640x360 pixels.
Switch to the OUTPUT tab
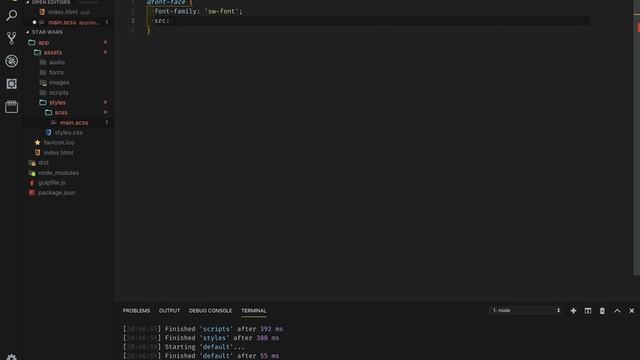point(169,311)
